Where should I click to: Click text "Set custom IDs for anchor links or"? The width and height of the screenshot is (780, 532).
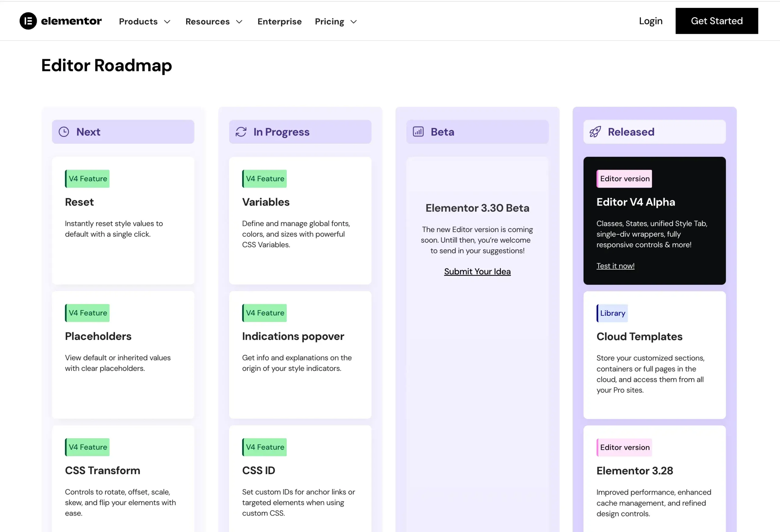[x=298, y=492]
